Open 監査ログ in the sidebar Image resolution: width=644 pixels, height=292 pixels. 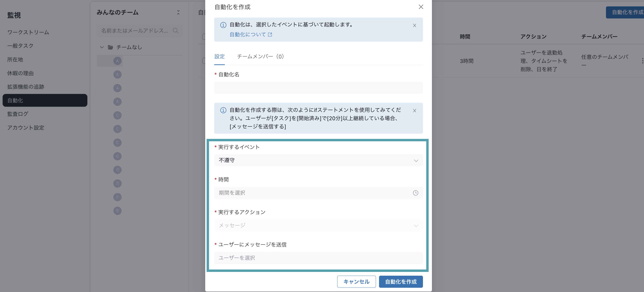pyautogui.click(x=18, y=114)
